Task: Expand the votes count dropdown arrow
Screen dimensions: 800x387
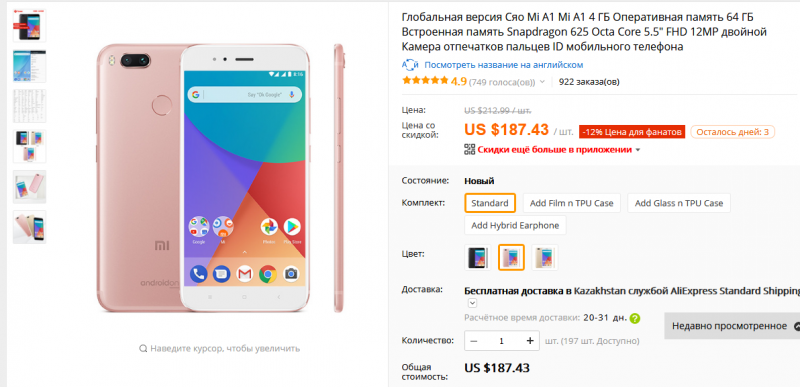Action: (542, 82)
